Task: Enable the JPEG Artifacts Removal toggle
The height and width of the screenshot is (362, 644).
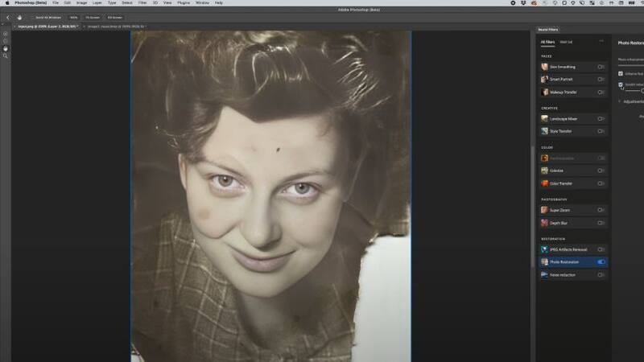Action: click(x=601, y=249)
